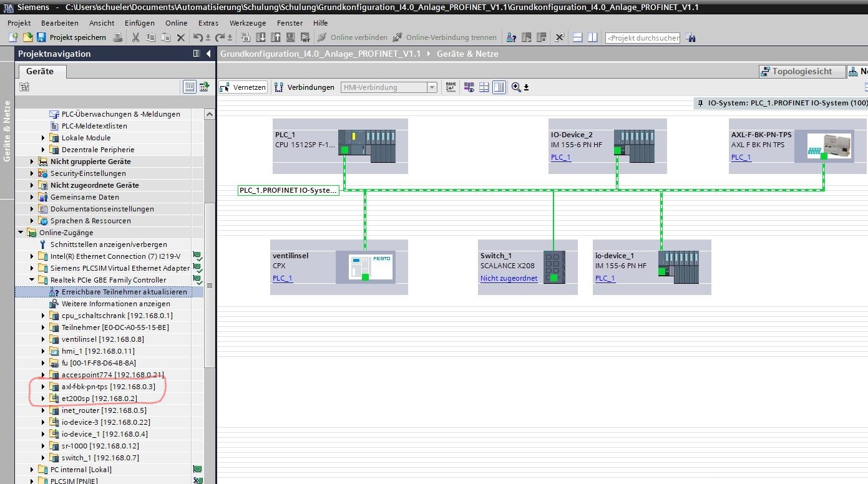The width and height of the screenshot is (868, 484).
Task: Split editor area horizontally
Action: pos(577,37)
